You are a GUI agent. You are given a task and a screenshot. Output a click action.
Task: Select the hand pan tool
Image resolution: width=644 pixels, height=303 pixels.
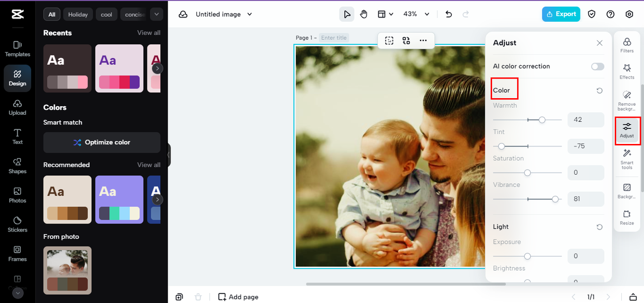pos(364,14)
